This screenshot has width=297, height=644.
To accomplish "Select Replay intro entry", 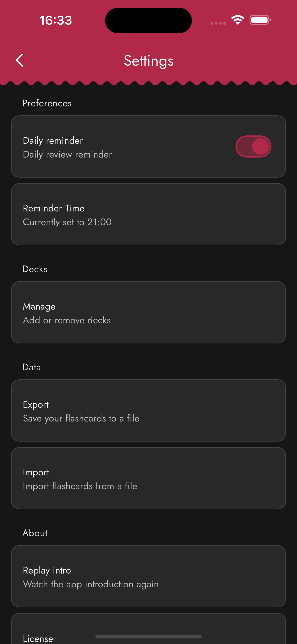I will pos(148,576).
